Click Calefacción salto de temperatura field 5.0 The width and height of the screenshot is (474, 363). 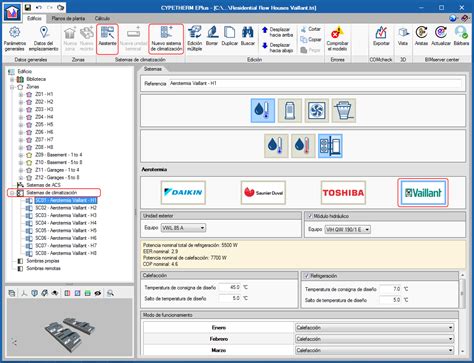coord(230,298)
